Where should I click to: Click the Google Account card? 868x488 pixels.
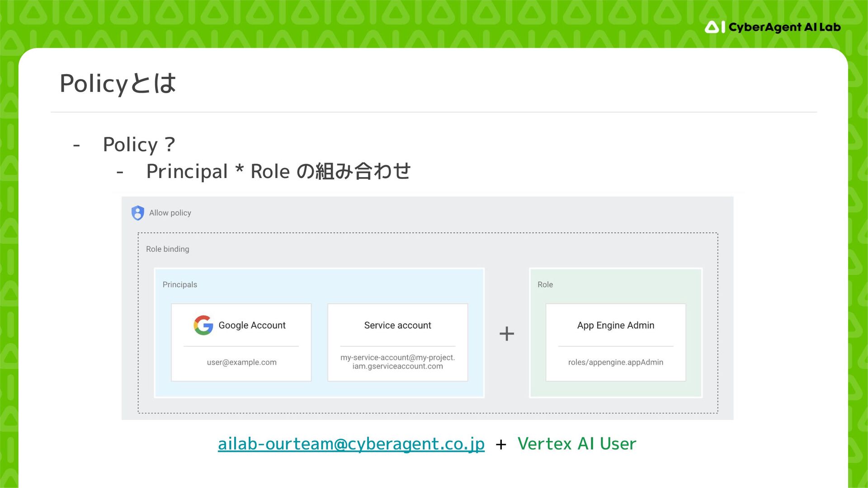(241, 342)
